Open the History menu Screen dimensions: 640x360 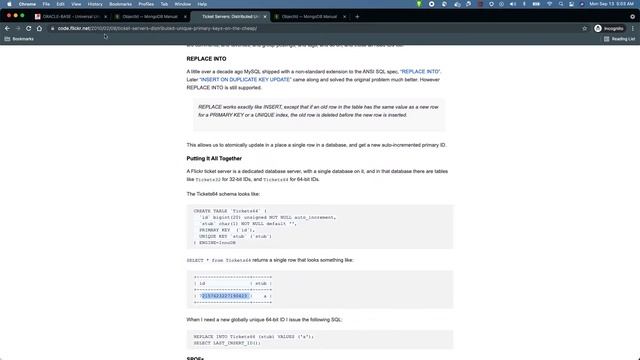[x=95, y=4]
